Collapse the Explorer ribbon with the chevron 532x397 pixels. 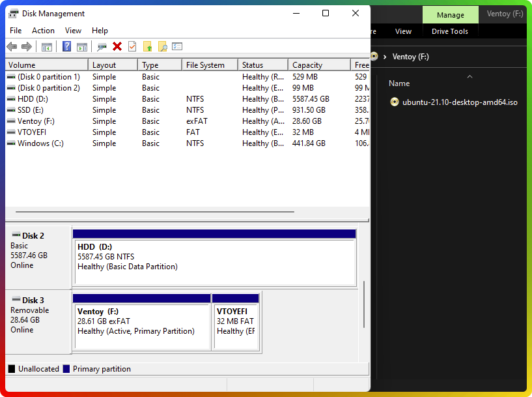click(469, 77)
